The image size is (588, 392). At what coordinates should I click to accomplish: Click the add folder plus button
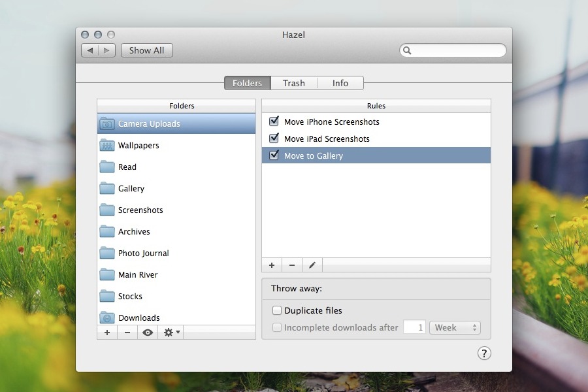click(107, 333)
